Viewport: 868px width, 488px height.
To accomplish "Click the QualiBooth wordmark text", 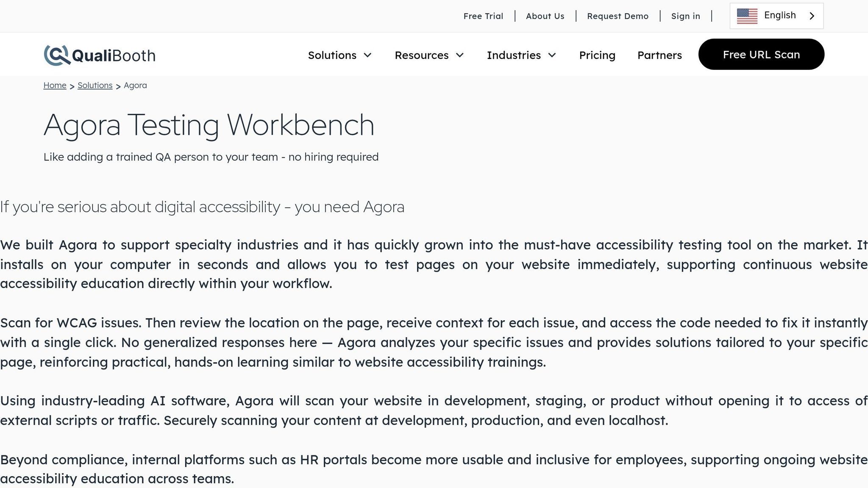I will [x=114, y=55].
